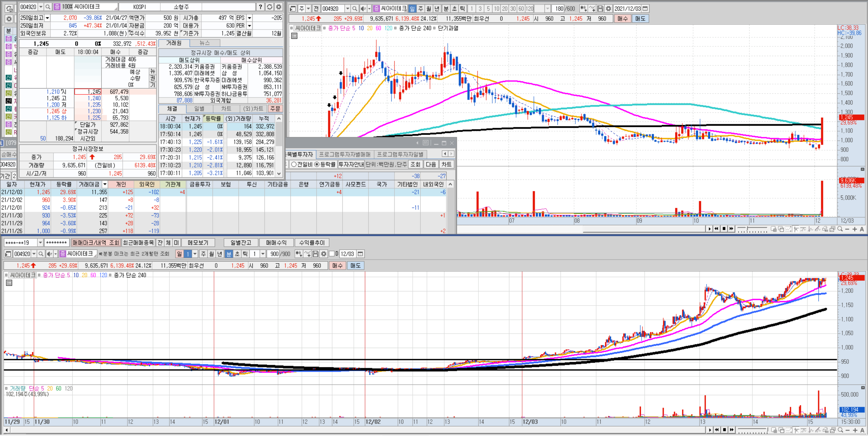
Task: Click 메모보기 button
Action: (x=198, y=243)
